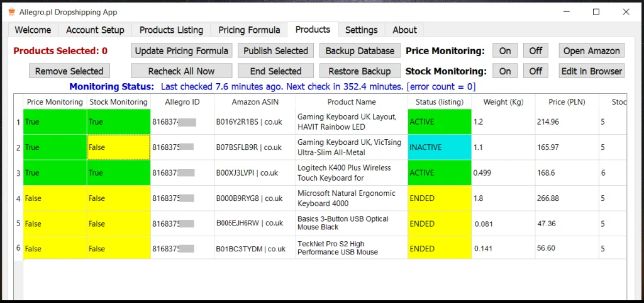Click ASIN cell B07BSFLB9R | co.uk
This screenshot has height=303, width=644.
coord(255,147)
